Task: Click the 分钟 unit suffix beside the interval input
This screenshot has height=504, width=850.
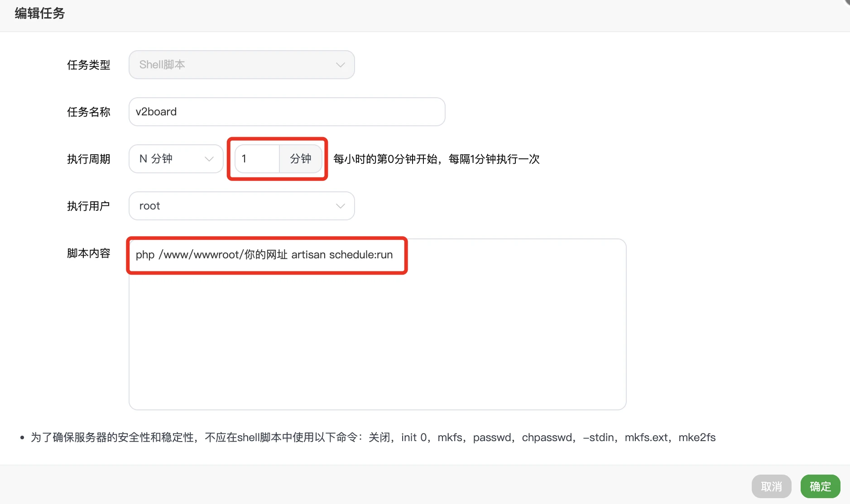Action: tap(300, 159)
